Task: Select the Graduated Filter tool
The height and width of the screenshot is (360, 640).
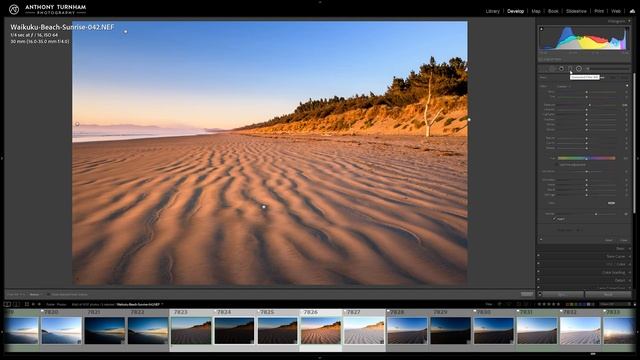Action: pyautogui.click(x=570, y=69)
